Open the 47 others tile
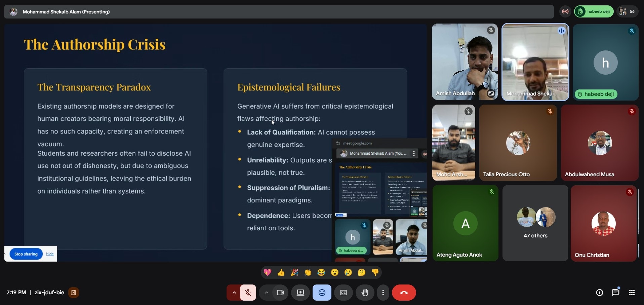The height and width of the screenshot is (305, 644). click(x=535, y=223)
